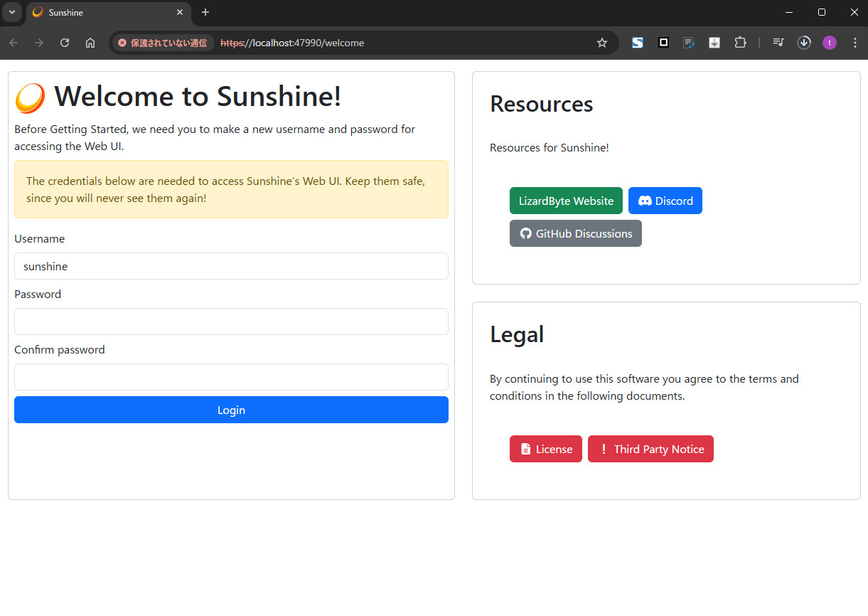Click the bookmark star in the address bar

602,43
